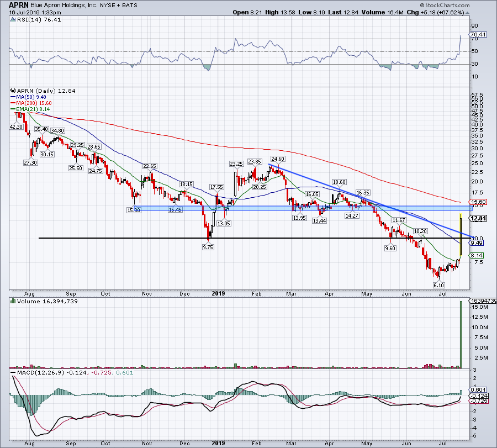
Task: Click the candlestick icon beside APRN (Daily)
Action: [x=13, y=91]
